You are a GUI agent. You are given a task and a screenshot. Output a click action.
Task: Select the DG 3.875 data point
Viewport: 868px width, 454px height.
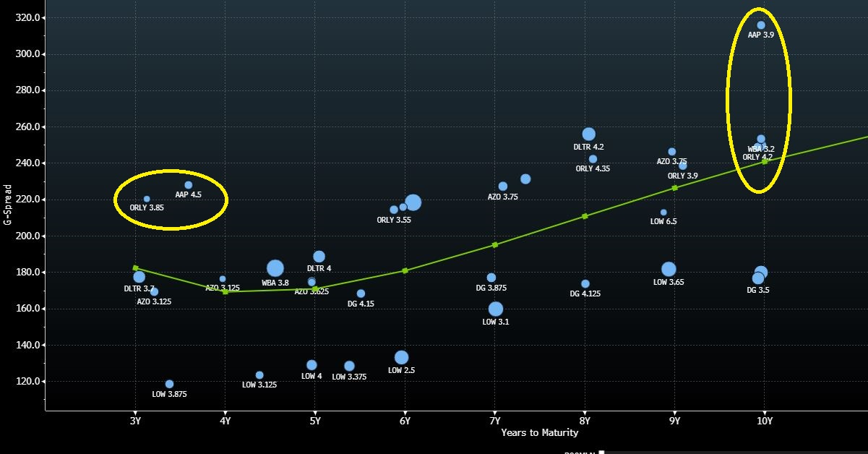coord(491,278)
